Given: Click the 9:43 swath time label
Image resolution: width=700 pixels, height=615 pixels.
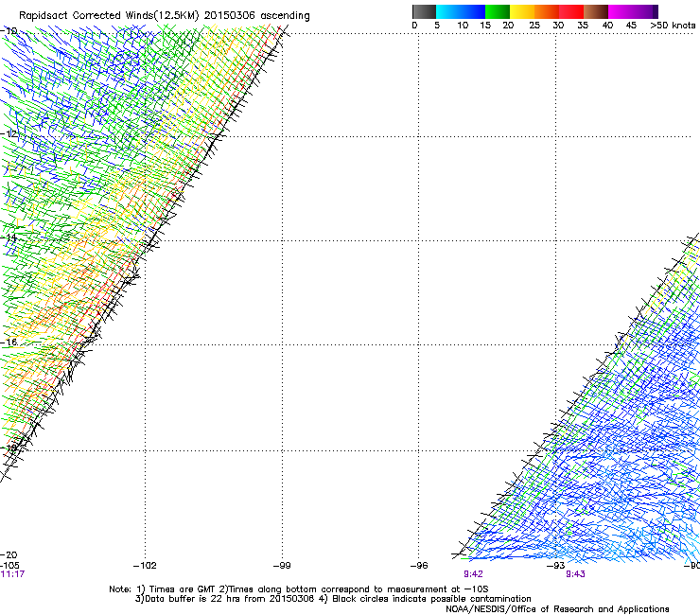Looking at the screenshot, I should point(575,574).
